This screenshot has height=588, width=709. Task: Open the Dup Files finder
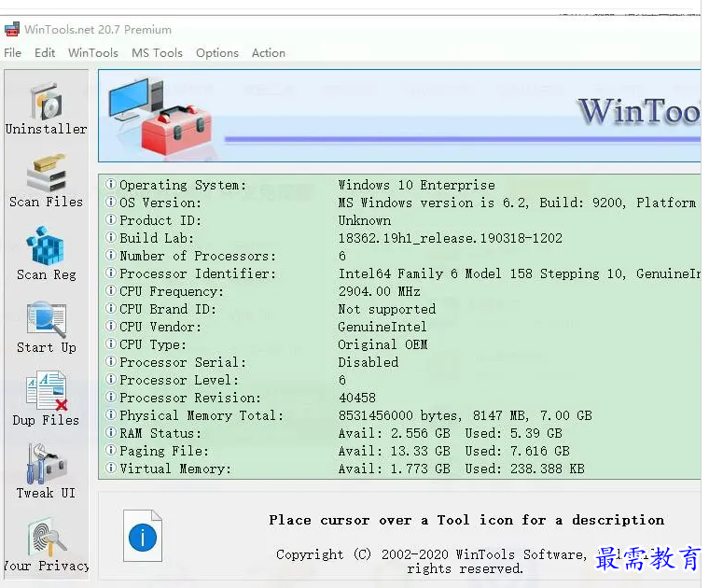point(46,399)
